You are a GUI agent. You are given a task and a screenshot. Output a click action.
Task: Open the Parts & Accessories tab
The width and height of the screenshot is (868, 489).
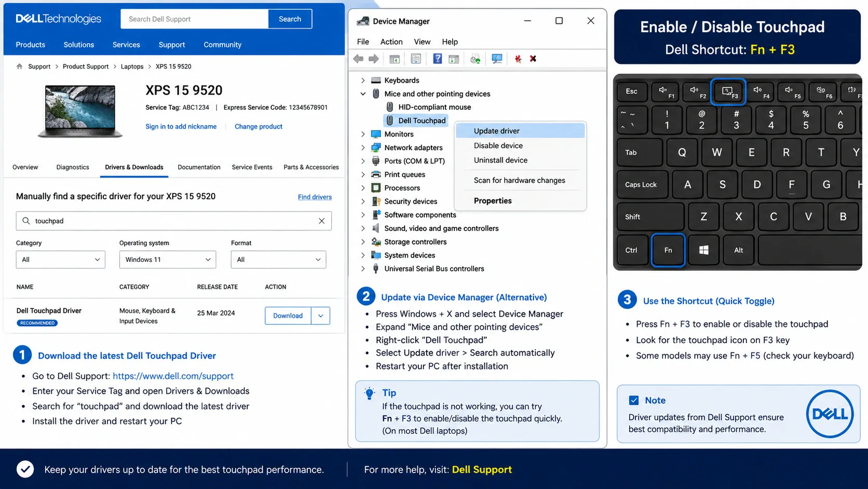(x=311, y=167)
